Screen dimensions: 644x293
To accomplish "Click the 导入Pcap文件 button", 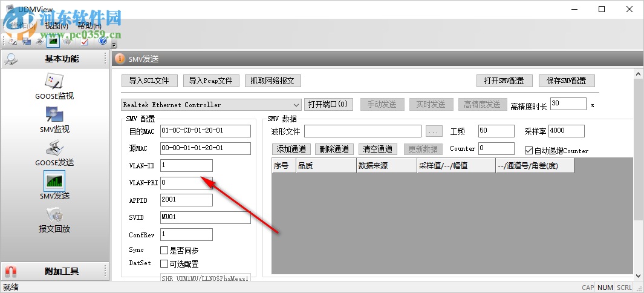I will [211, 81].
